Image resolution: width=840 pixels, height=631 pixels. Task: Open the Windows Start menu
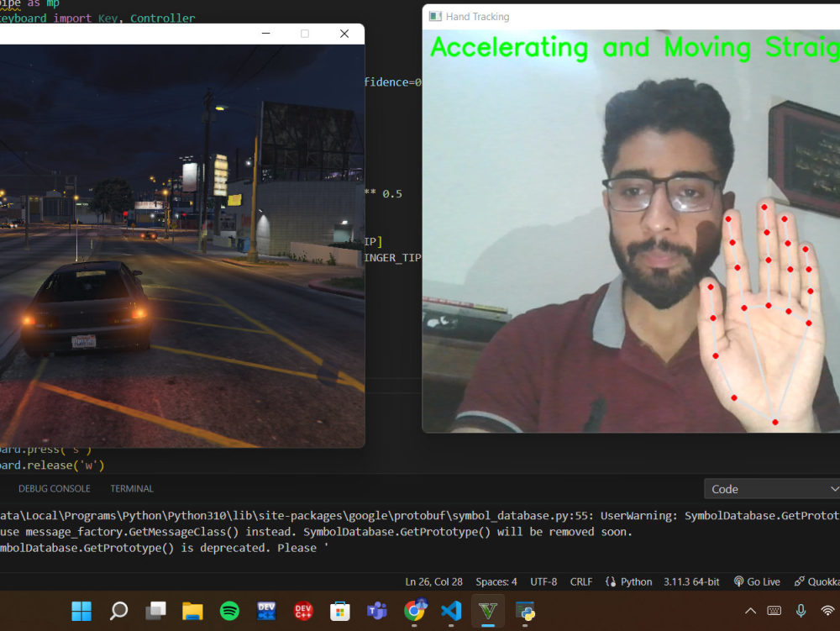(81, 611)
